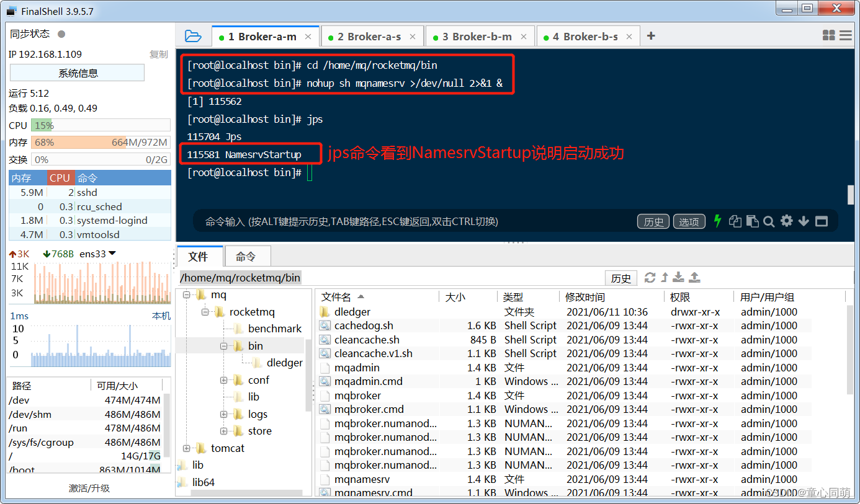Collapse the rocketmq folder in the tree
860x504 pixels.
click(205, 311)
